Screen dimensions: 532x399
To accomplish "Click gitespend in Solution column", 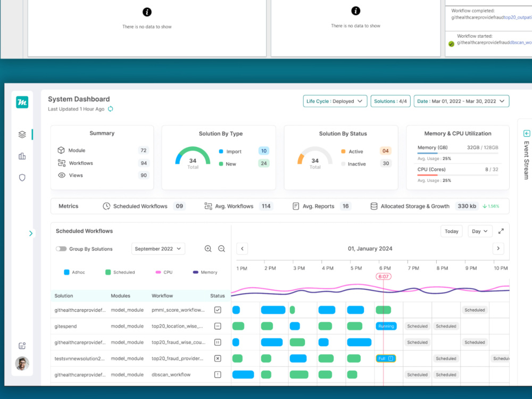I will point(65,326).
